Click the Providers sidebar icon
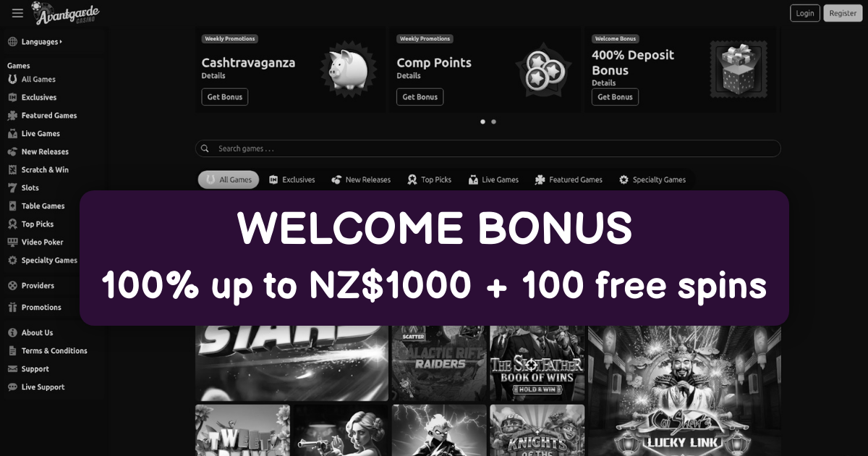The width and height of the screenshot is (868, 456). pyautogui.click(x=12, y=286)
